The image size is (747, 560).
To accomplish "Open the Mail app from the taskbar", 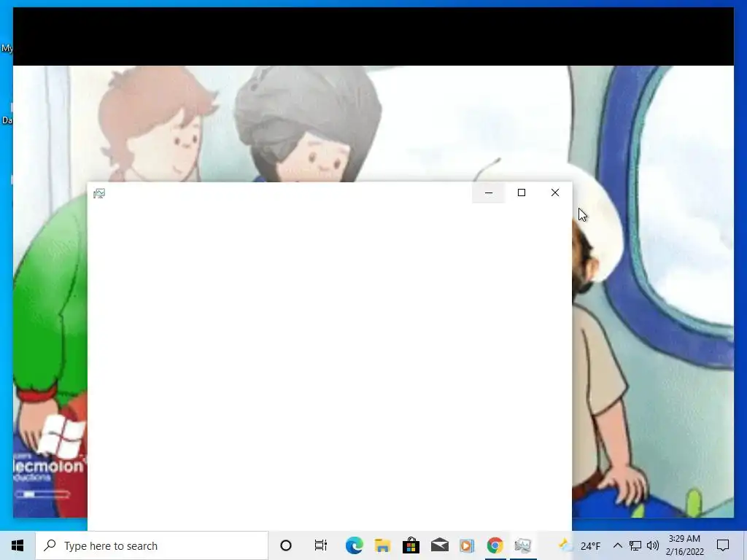I will (x=439, y=545).
